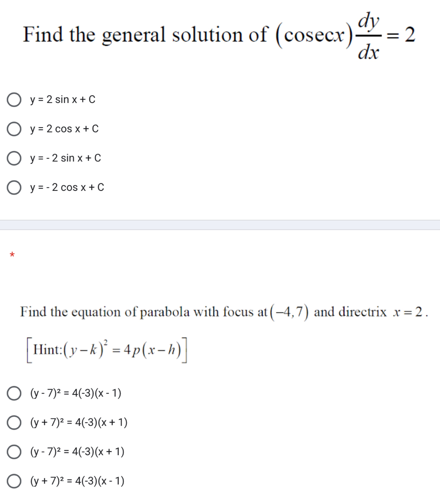Click the answer text "y = - 2 cos x + C"

[x=67, y=188]
